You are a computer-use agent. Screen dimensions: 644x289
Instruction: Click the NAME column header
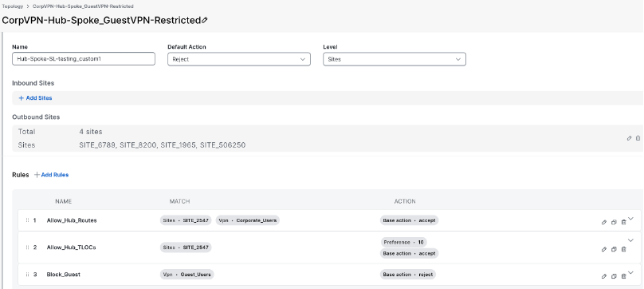(64, 201)
